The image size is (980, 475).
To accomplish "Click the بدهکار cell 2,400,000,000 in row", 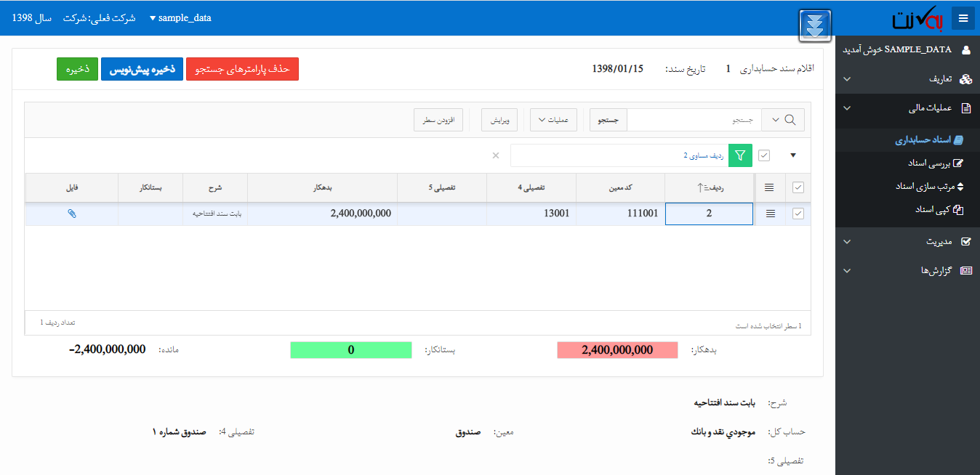I will [322, 214].
